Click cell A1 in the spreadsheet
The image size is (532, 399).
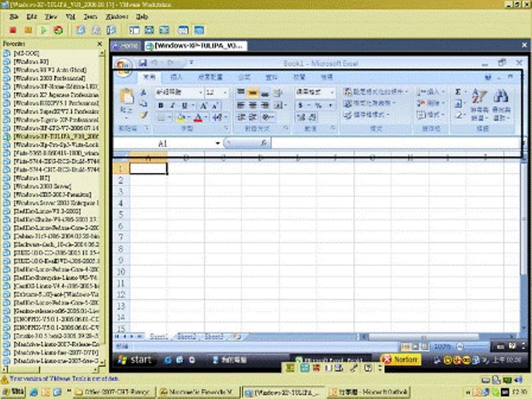point(148,169)
